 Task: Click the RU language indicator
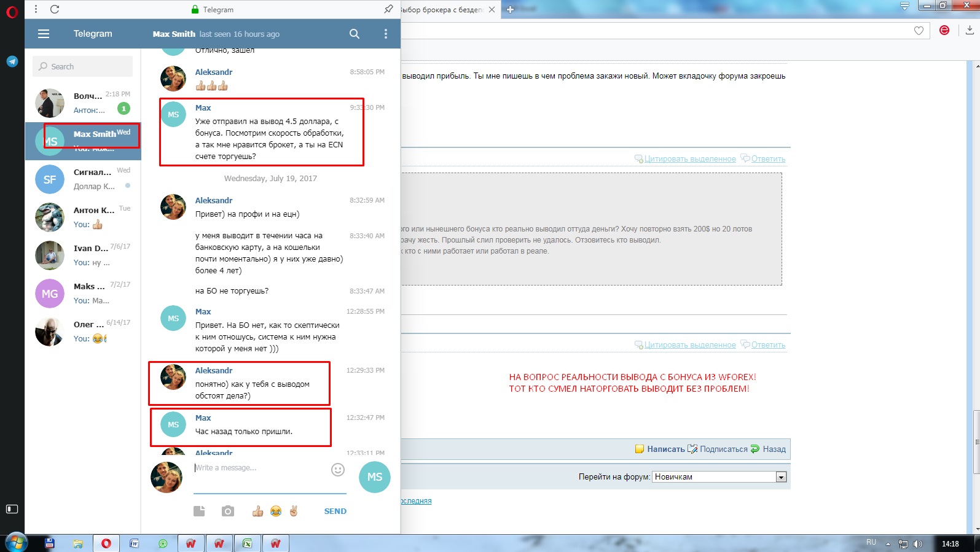[x=871, y=542]
